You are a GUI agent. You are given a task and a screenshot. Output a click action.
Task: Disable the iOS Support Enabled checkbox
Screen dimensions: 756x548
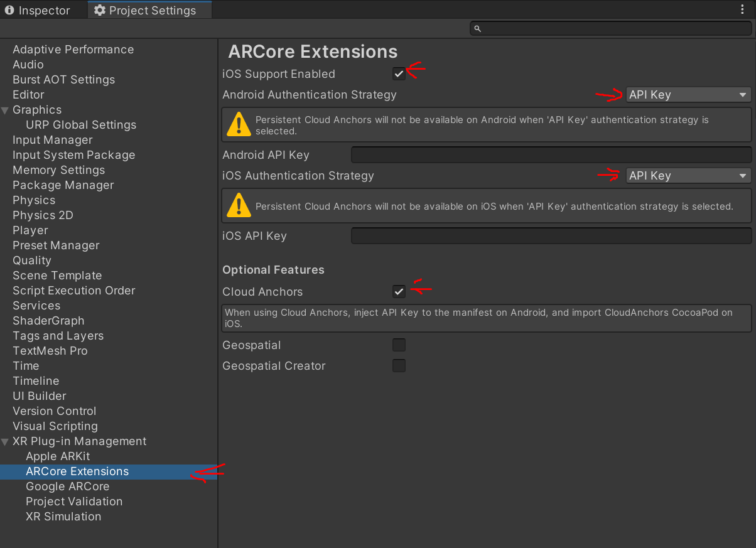(x=399, y=74)
